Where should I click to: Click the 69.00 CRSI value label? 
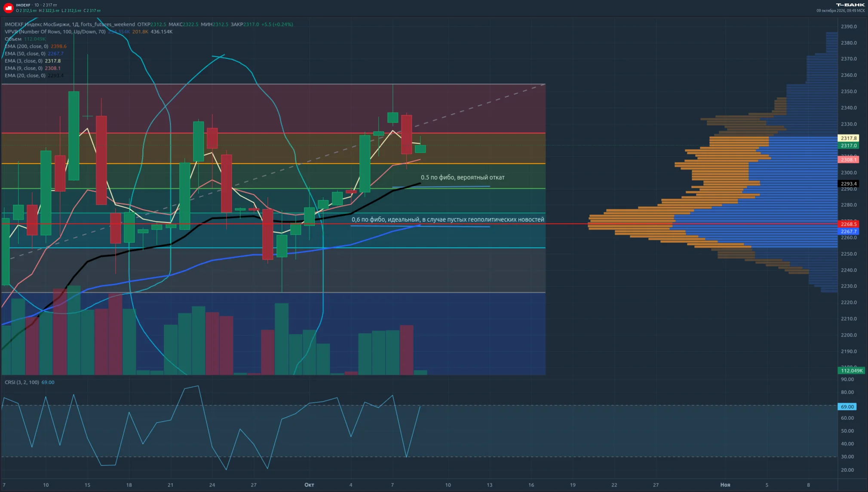pos(847,407)
